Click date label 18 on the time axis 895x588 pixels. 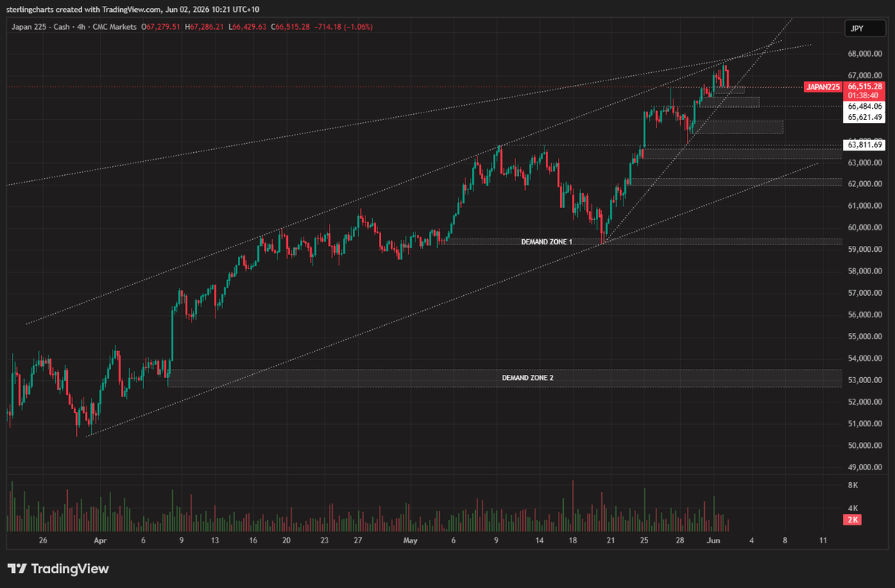(x=573, y=540)
